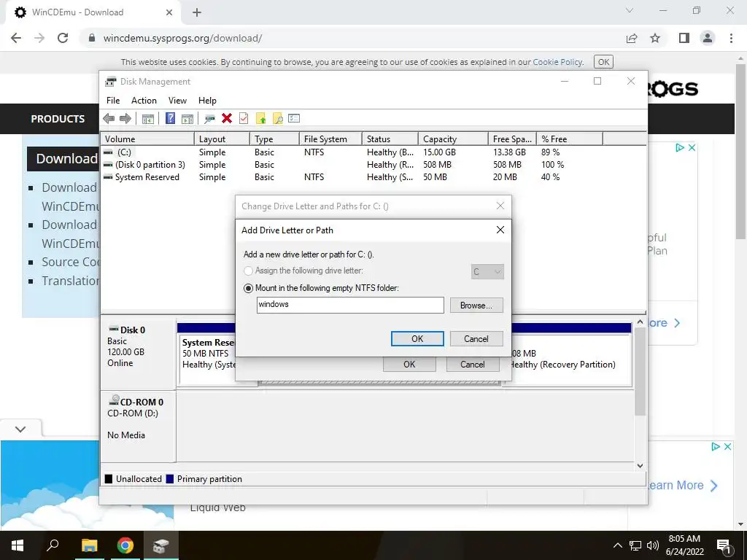
Task: Open Windows Start menu
Action: click(x=18, y=545)
